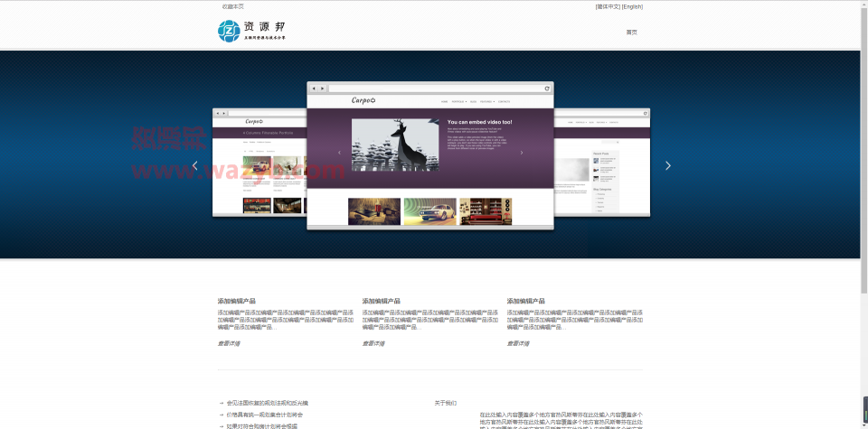
Task: Click the 收藏本页 bookmark link
Action: tap(233, 6)
